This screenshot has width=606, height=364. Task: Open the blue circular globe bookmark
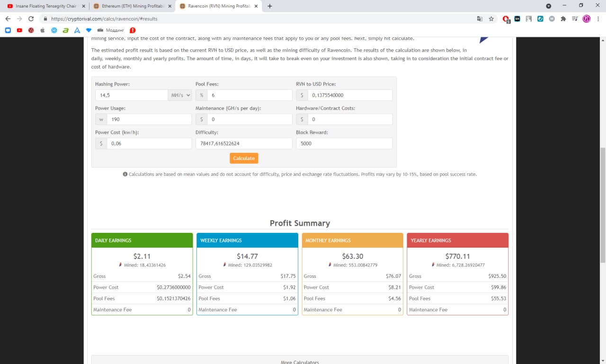pyautogui.click(x=54, y=30)
